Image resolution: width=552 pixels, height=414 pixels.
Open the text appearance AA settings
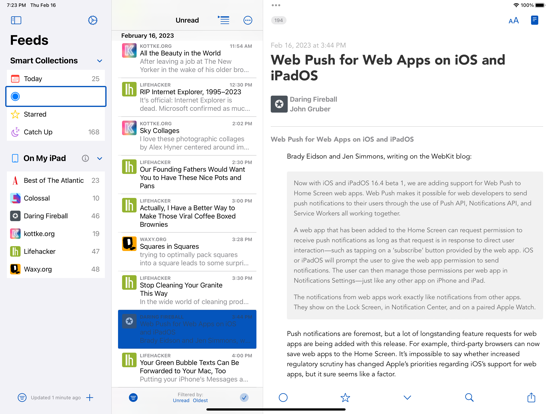514,20
